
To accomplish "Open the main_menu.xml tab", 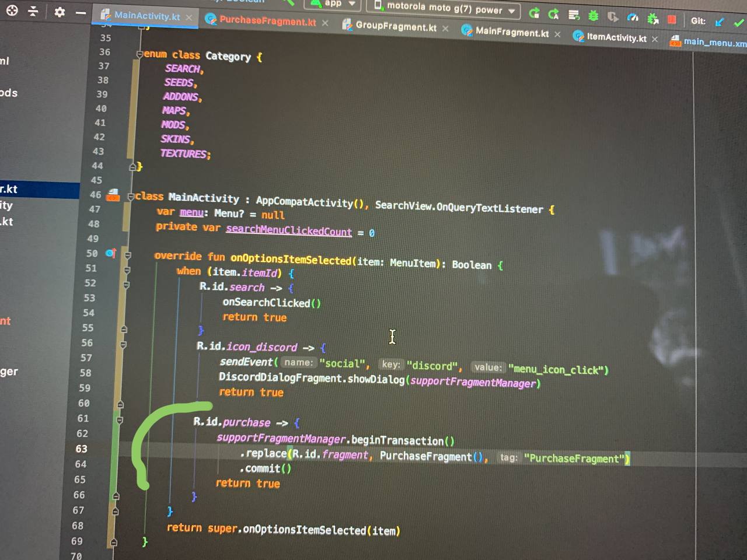I will 708,41.
